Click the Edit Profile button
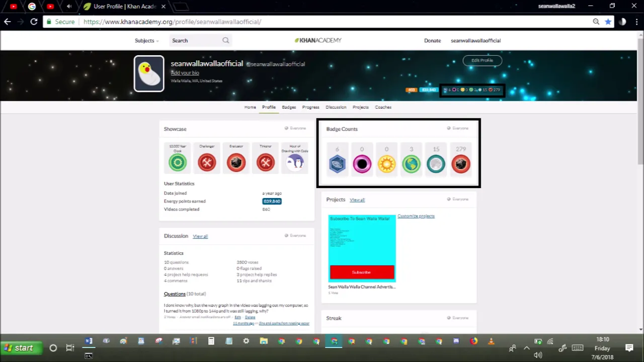644x362 pixels. point(482,60)
